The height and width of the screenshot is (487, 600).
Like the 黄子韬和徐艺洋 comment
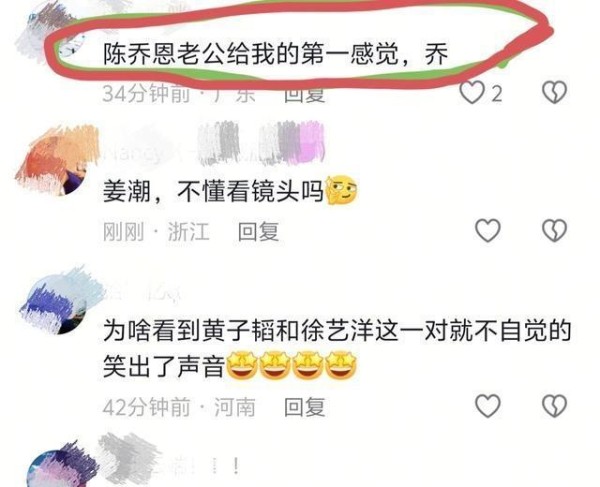(x=488, y=406)
